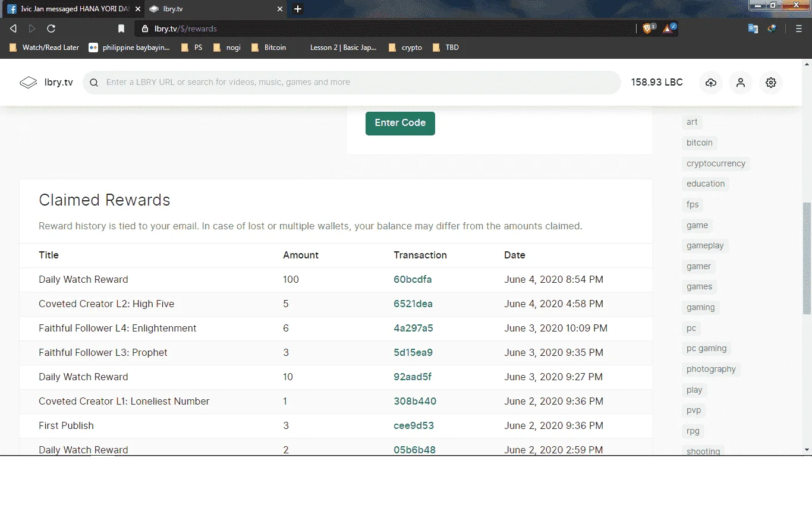Click the First Publish reward title

[66, 425]
